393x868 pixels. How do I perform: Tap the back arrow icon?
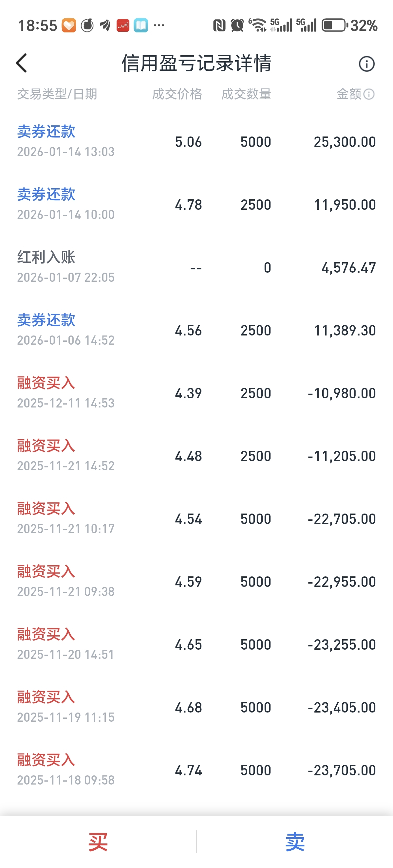[22, 63]
